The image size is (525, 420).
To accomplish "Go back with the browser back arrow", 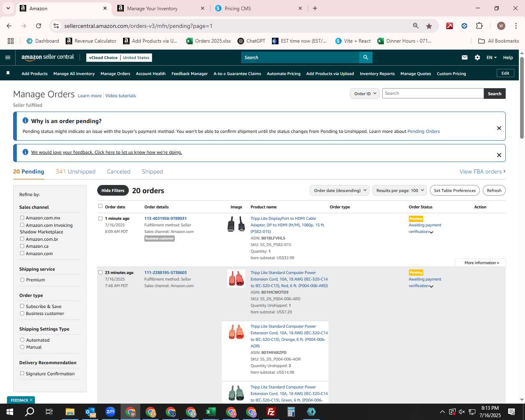I will pyautogui.click(x=9, y=26).
